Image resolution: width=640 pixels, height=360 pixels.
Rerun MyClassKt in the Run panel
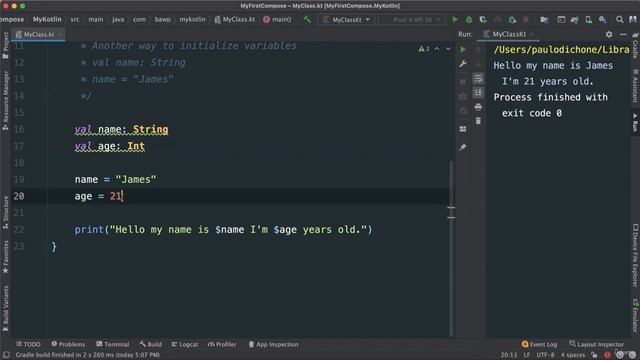pos(463,49)
